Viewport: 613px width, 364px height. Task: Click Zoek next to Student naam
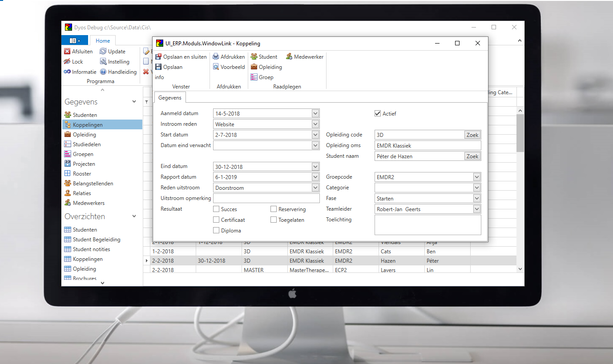[472, 156]
